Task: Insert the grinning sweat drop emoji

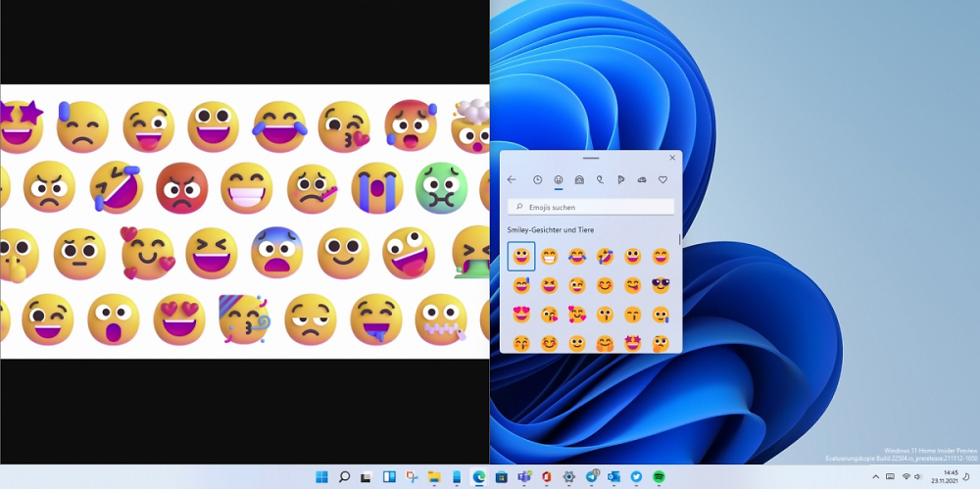Action: pos(521,286)
